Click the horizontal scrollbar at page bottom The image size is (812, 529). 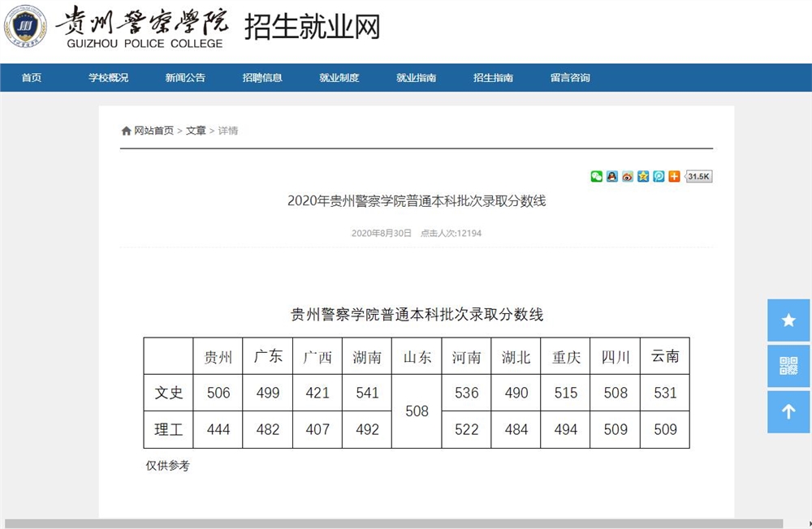(394, 523)
